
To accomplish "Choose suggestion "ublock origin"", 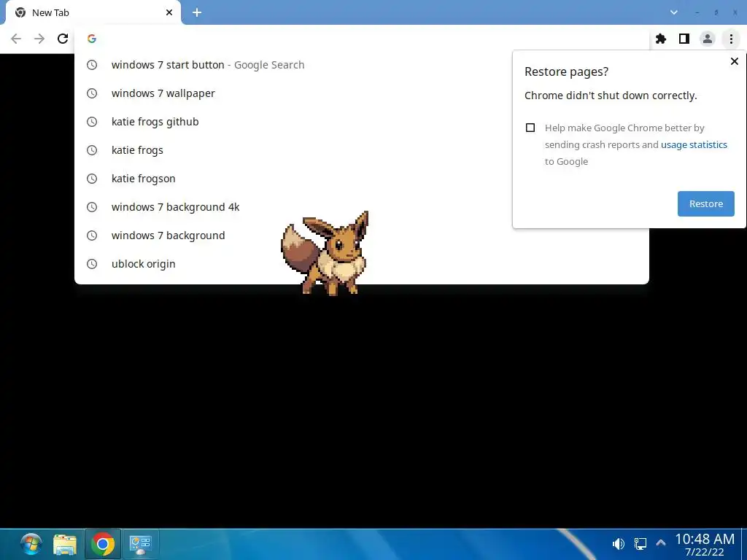I will [362, 264].
